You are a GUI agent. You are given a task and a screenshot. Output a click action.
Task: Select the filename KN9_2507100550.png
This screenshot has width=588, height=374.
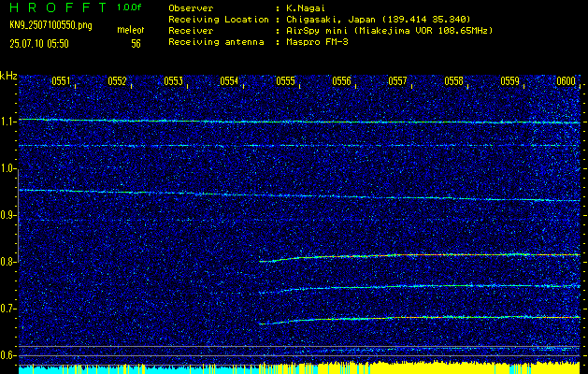tap(50, 25)
